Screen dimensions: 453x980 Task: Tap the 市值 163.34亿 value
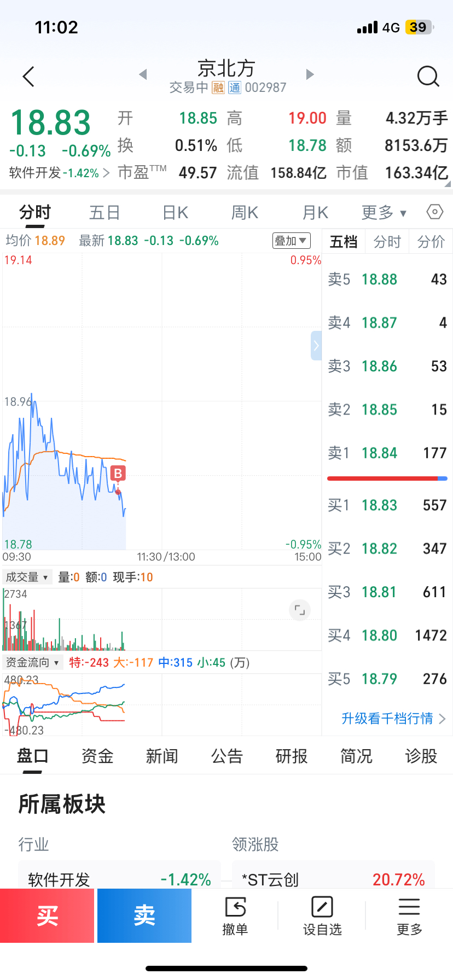coord(416,173)
